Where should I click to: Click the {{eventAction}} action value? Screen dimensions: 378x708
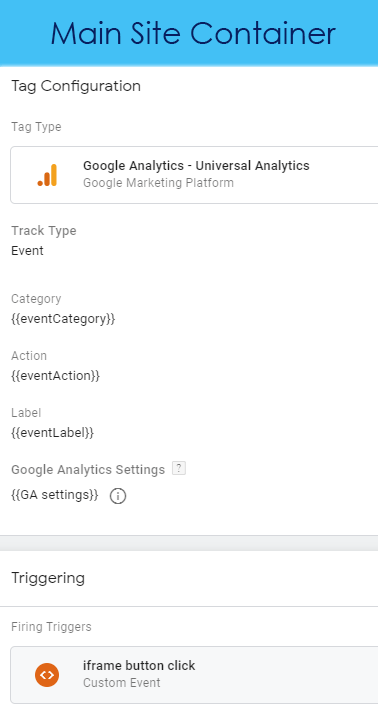[56, 376]
